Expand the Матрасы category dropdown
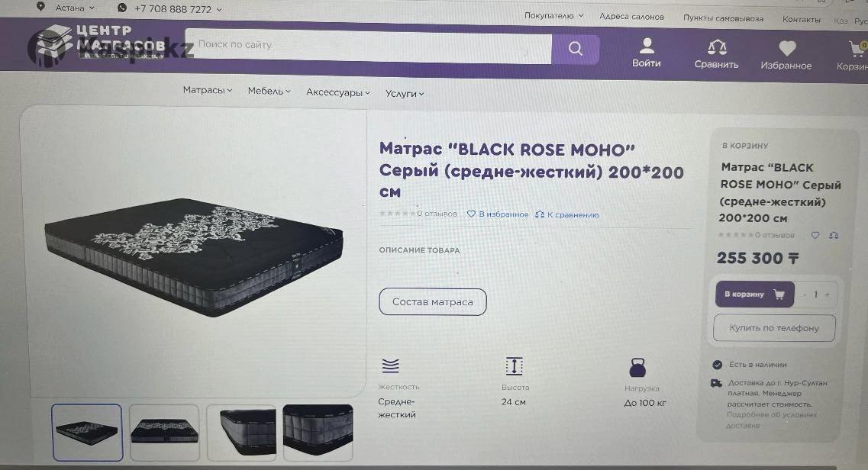Viewport: 868px width, 470px height. pyautogui.click(x=207, y=91)
